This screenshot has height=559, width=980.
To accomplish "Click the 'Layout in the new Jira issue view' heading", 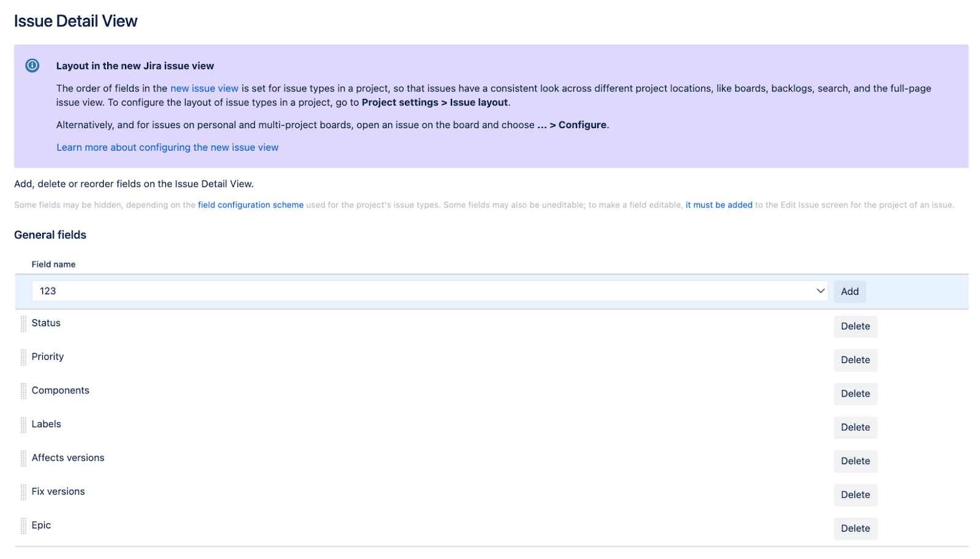I will tap(135, 66).
